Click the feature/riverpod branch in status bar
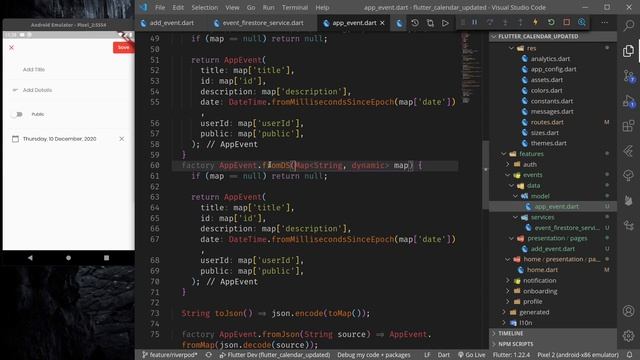The width and height of the screenshot is (640, 360). pyautogui.click(x=170, y=355)
